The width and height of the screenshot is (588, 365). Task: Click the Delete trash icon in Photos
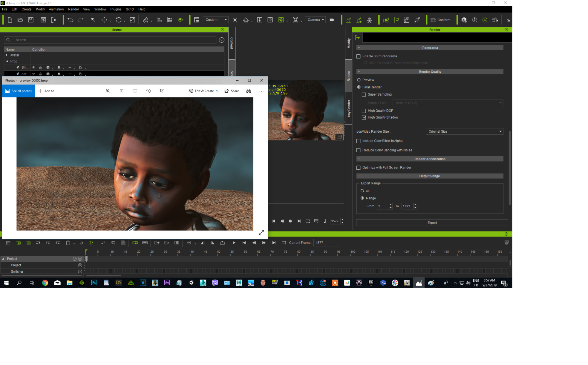121,91
